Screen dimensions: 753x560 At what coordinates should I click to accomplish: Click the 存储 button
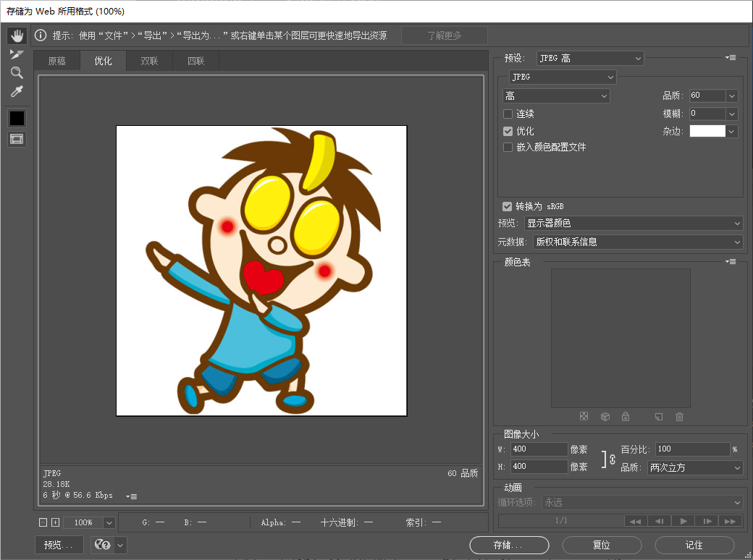[x=508, y=545]
